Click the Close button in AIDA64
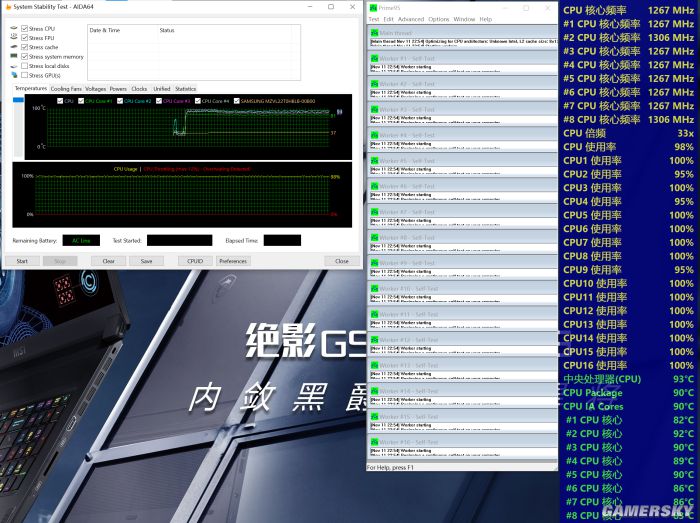This screenshot has width=700, height=523. pos(342,261)
